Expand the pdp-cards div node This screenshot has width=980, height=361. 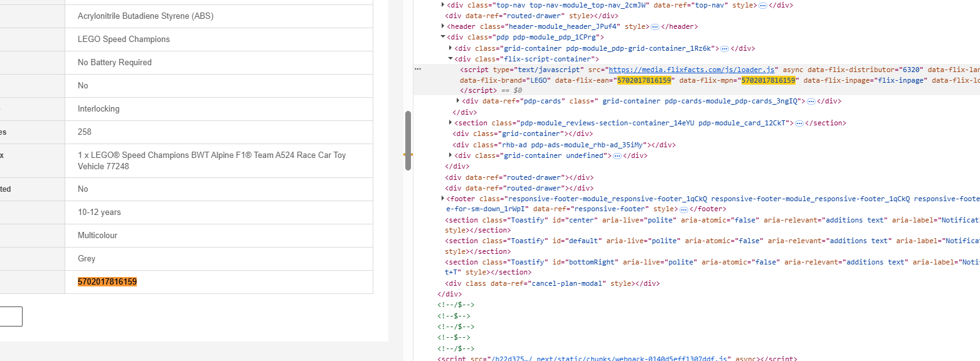pos(458,101)
